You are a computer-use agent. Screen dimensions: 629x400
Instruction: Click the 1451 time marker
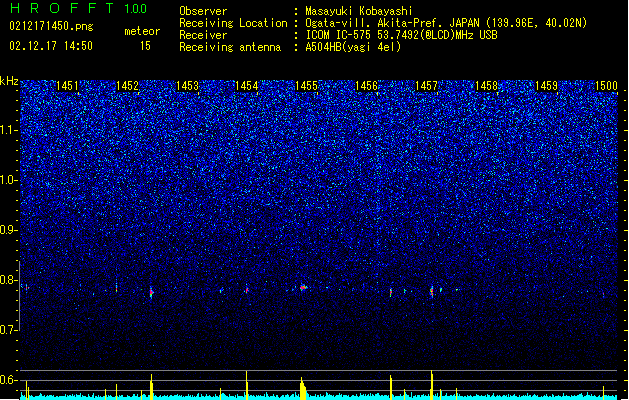tap(67, 85)
